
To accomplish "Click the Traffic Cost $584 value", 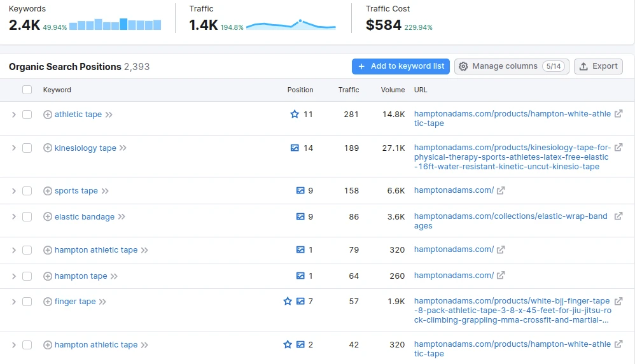I will click(x=384, y=25).
